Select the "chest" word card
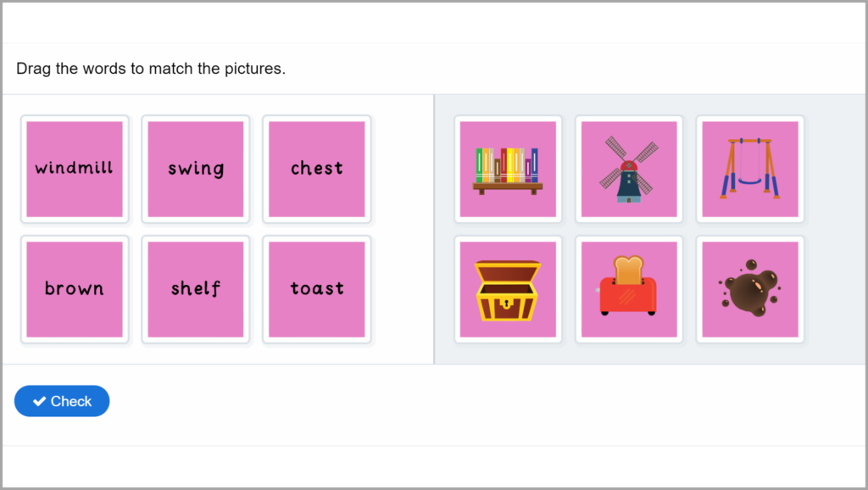Viewport: 868px width, 490px height. 316,169
